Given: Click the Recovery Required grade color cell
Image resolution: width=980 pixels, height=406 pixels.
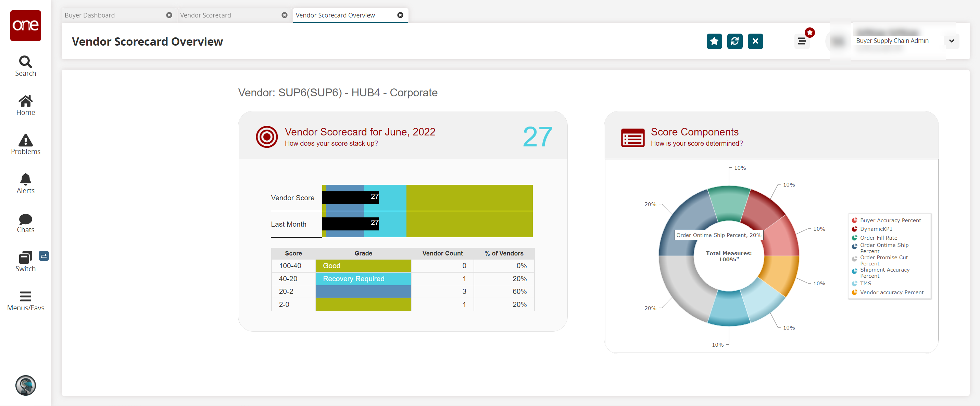Looking at the screenshot, I should point(363,279).
